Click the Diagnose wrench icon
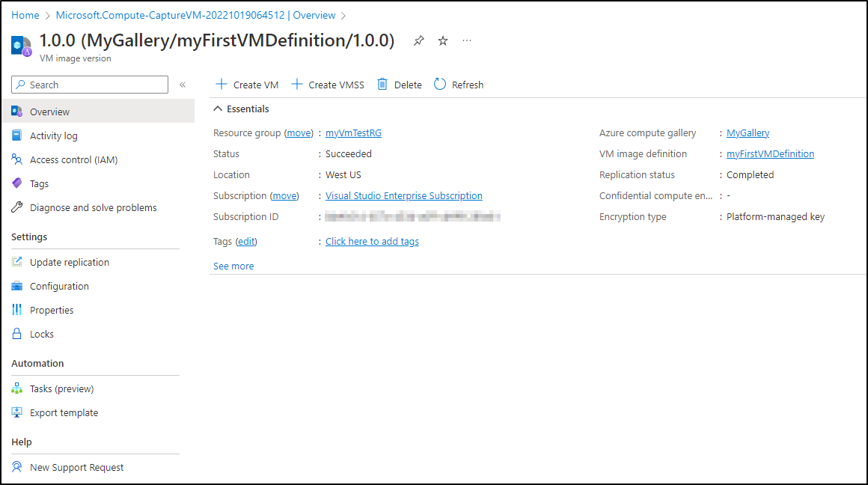Screen dimensions: 868x485 17,207
